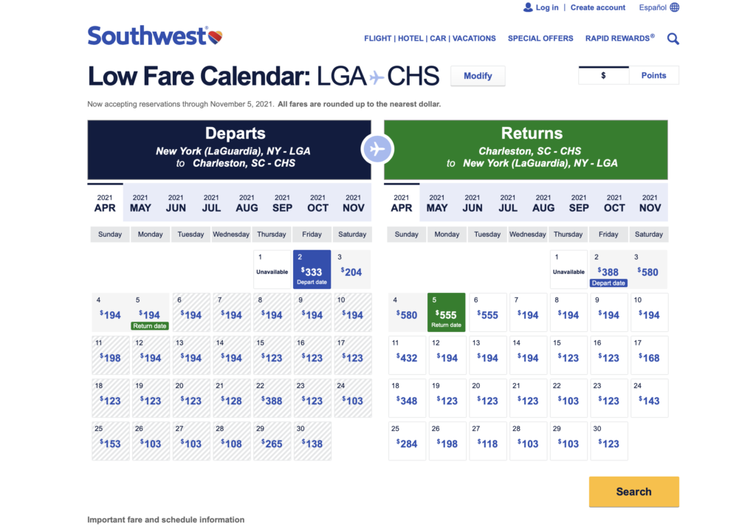Switch fare display to dollars
The height and width of the screenshot is (532, 756).
[x=603, y=75]
